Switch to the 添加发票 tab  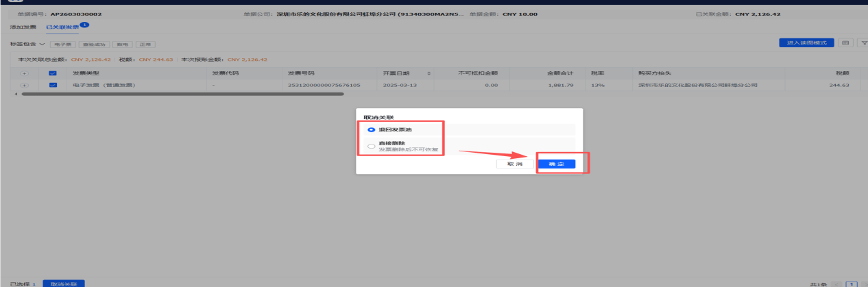(23, 27)
